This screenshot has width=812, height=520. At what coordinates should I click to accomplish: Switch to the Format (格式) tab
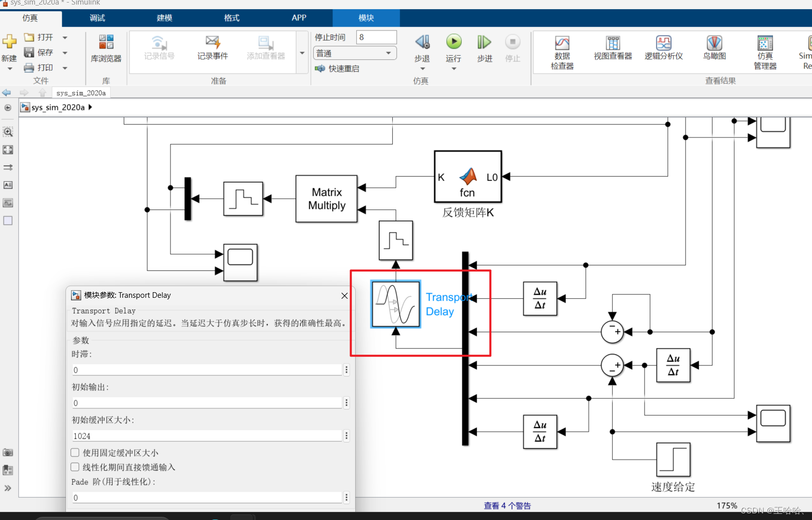coord(231,18)
